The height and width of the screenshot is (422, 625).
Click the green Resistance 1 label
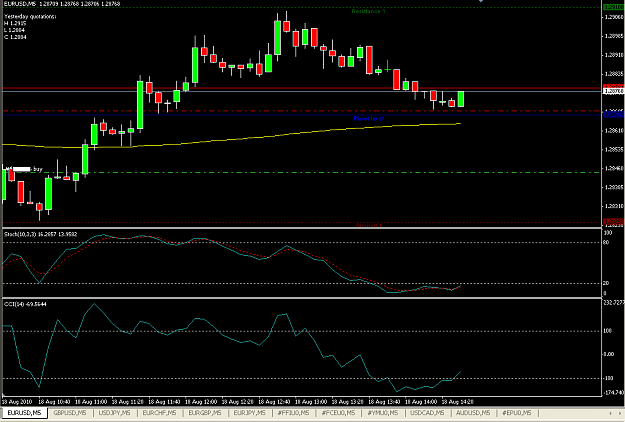(x=368, y=11)
